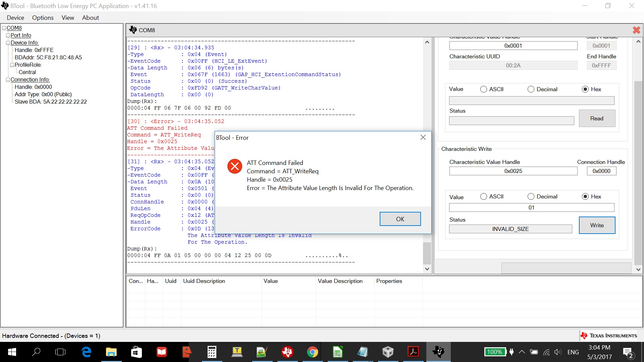This screenshot has width=644, height=362.
Task: Open Microsoft Edge from the taskbar
Action: (x=86, y=352)
